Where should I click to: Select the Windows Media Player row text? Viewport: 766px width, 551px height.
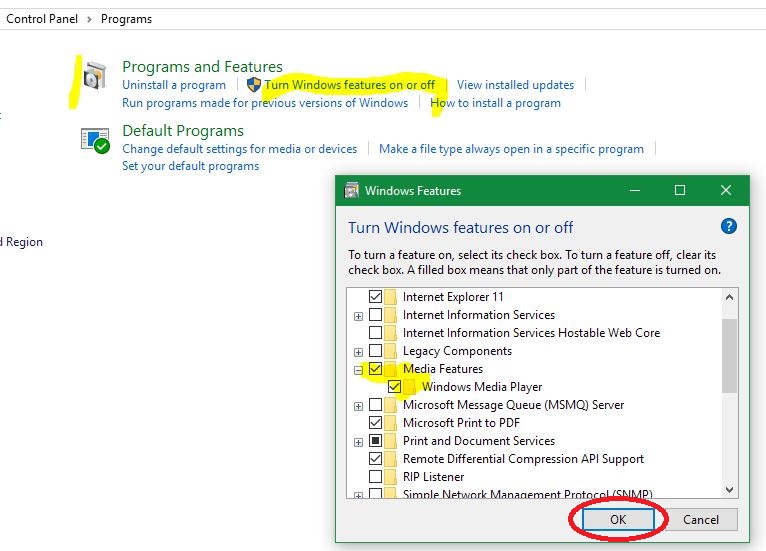click(x=482, y=387)
